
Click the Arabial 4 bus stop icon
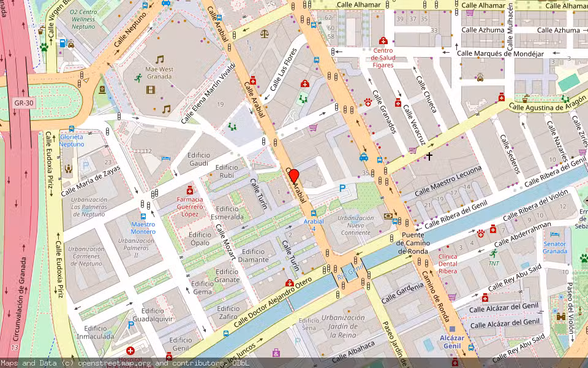click(314, 213)
